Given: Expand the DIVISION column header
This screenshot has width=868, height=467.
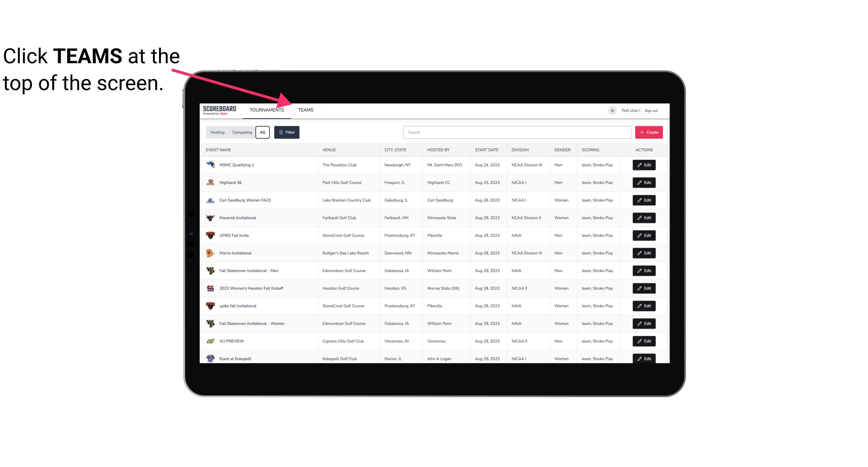Looking at the screenshot, I should click(520, 149).
